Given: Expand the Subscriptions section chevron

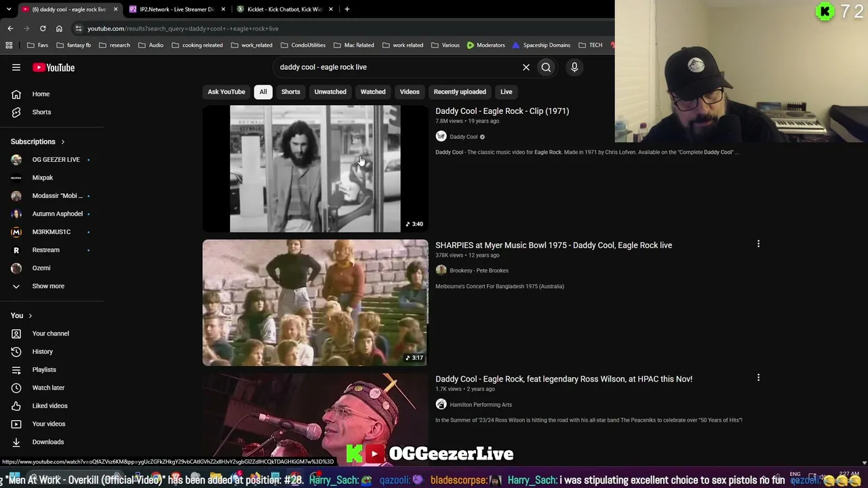Looking at the screenshot, I should point(62,142).
